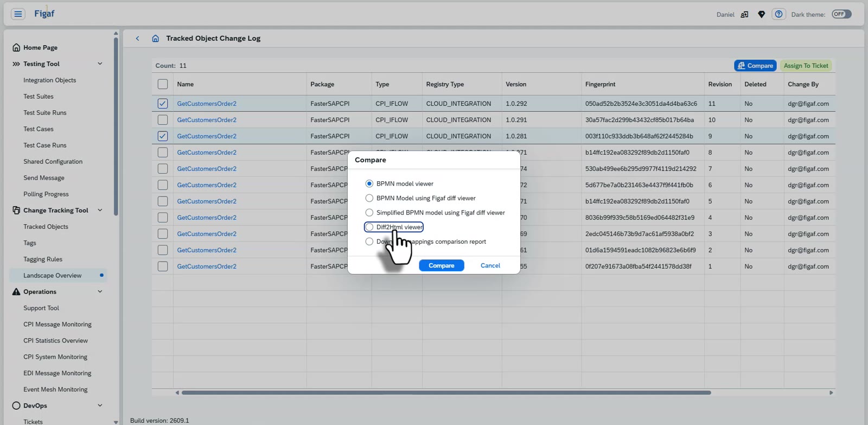Select the BPMN model viewer radio option
Image resolution: width=868 pixels, height=425 pixels.
369,184
